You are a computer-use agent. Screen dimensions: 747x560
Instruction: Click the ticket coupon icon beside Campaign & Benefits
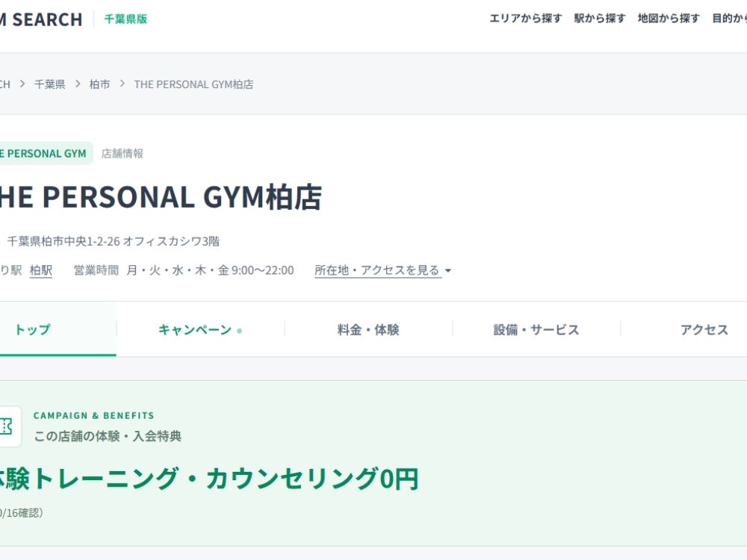(x=7, y=426)
